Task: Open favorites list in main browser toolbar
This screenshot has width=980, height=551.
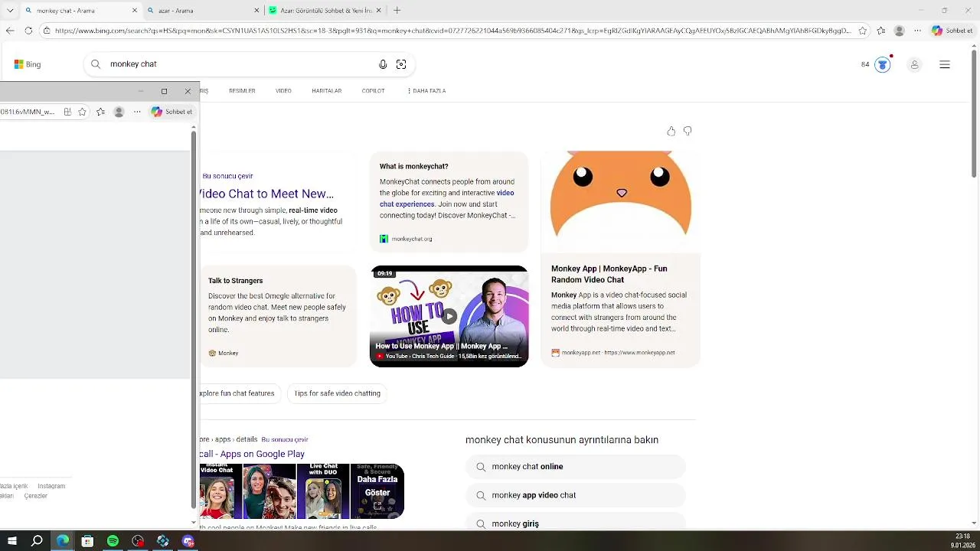Action: (x=881, y=31)
